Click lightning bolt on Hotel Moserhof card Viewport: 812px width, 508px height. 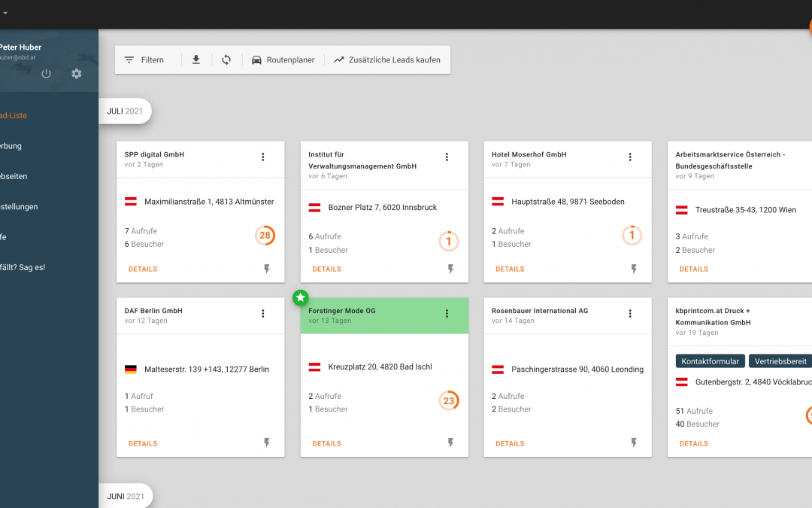click(x=634, y=269)
